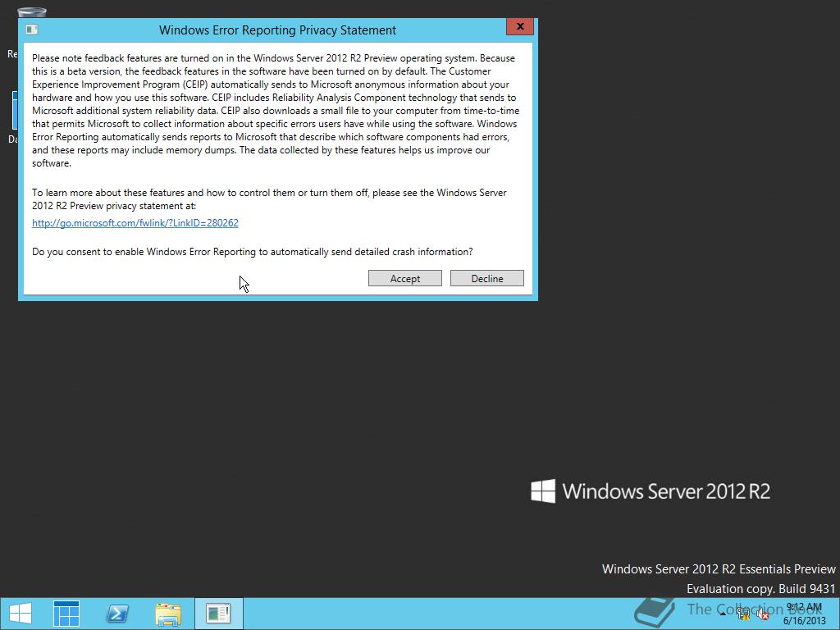Click the dialog title 'Windows Error Reporting Privacy Statement'
Image resolution: width=840 pixels, height=630 pixels.
pyautogui.click(x=277, y=30)
